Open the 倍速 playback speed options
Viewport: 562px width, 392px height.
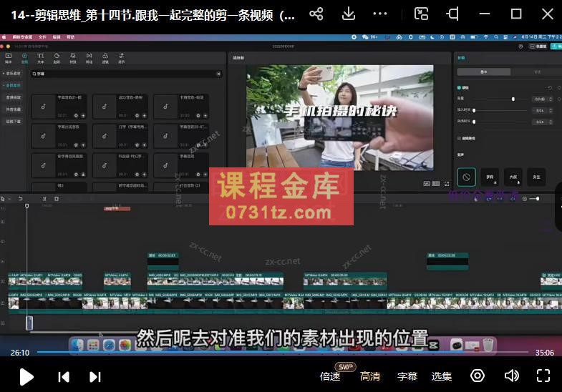(x=330, y=376)
